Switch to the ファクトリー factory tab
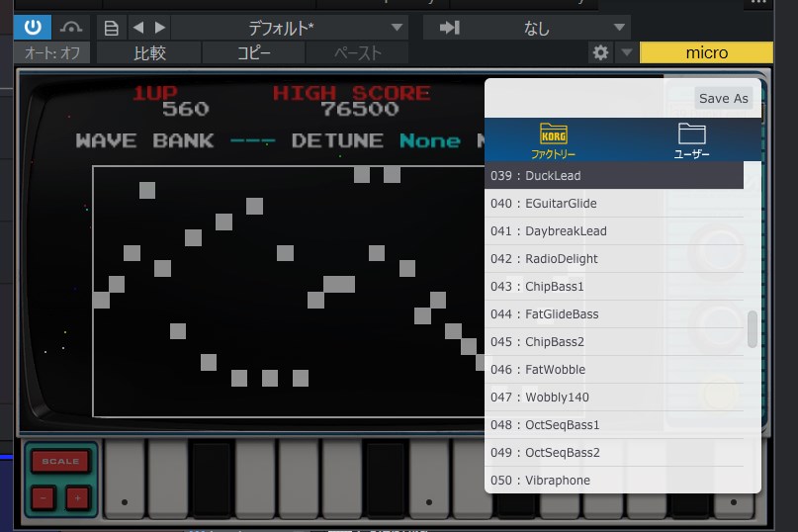 point(553,140)
